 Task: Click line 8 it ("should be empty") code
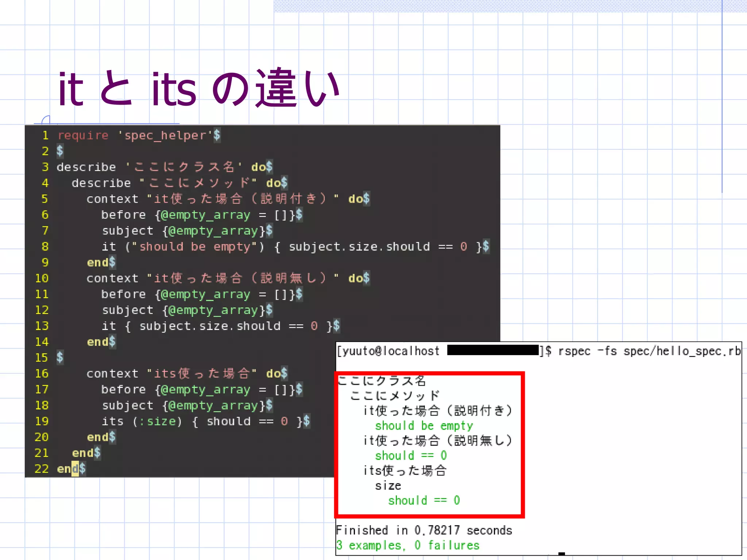pyautogui.click(x=292, y=246)
